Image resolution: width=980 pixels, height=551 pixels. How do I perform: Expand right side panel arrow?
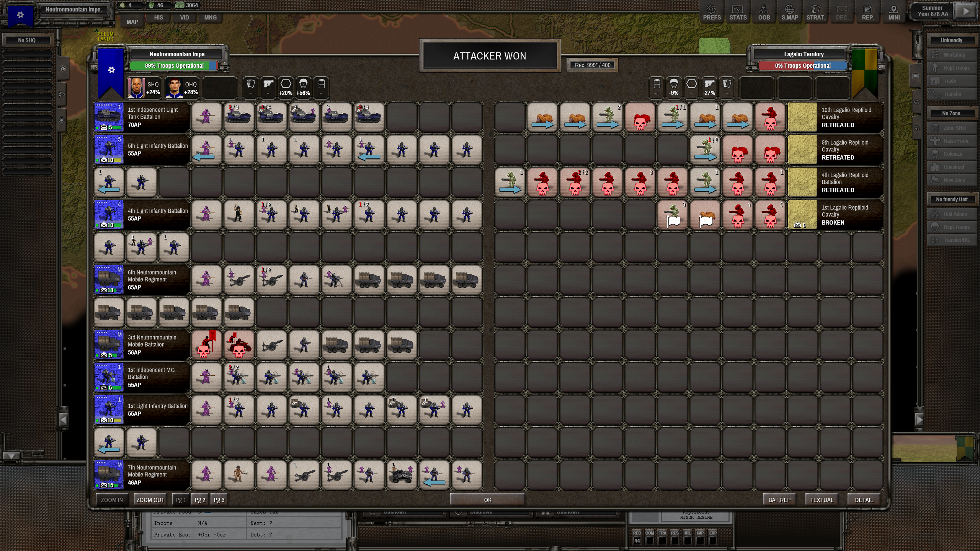tap(920, 420)
